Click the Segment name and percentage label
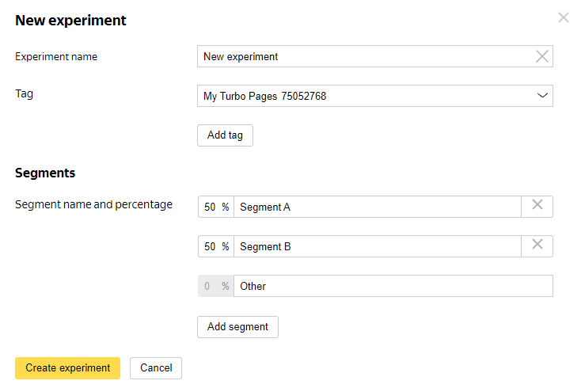Viewport: 585px width, 392px height. click(x=93, y=204)
